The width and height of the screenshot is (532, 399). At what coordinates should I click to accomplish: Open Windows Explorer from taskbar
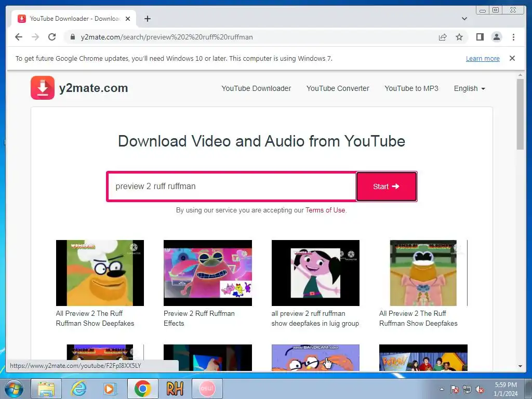click(46, 389)
